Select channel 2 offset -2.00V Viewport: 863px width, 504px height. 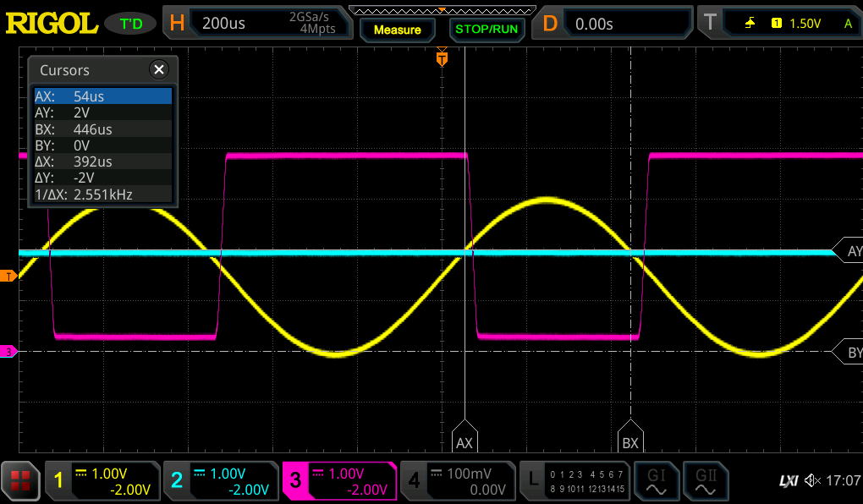(248, 490)
